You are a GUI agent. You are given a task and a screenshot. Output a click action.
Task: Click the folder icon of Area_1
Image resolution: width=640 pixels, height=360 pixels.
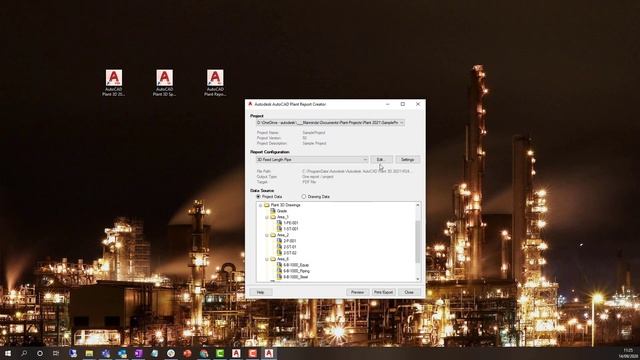click(273, 217)
